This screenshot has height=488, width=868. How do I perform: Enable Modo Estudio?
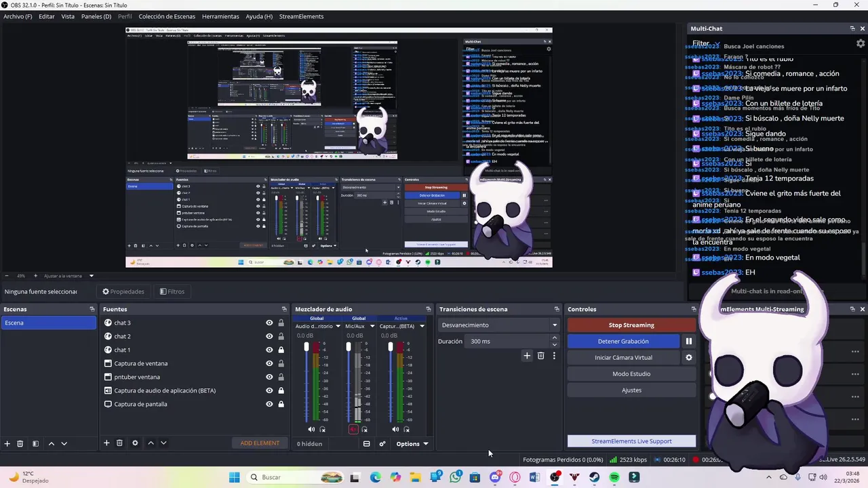631,374
